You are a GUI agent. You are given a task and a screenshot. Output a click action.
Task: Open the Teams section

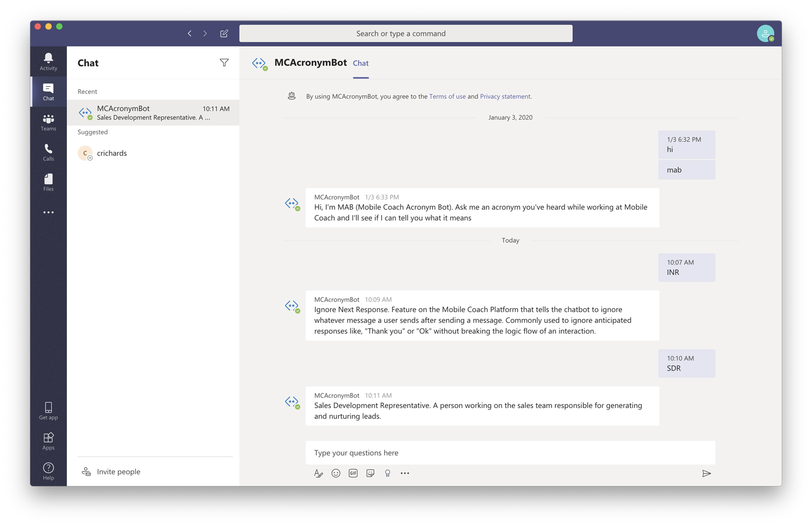point(49,122)
